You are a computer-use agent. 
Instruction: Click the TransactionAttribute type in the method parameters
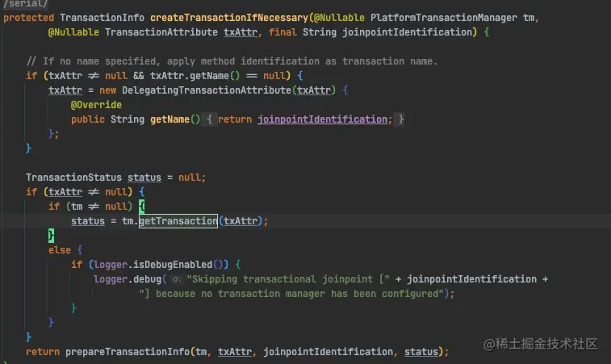(x=161, y=32)
